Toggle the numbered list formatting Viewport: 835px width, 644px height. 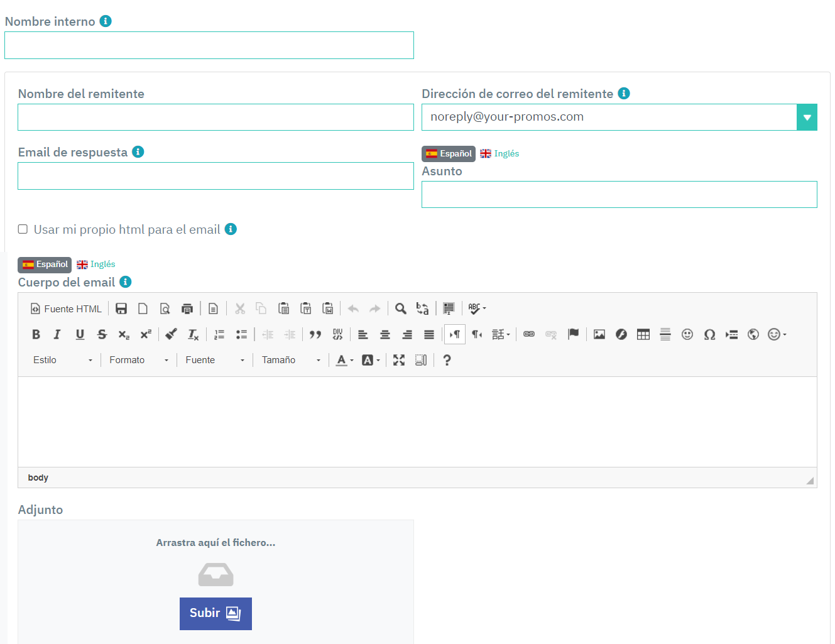click(219, 334)
